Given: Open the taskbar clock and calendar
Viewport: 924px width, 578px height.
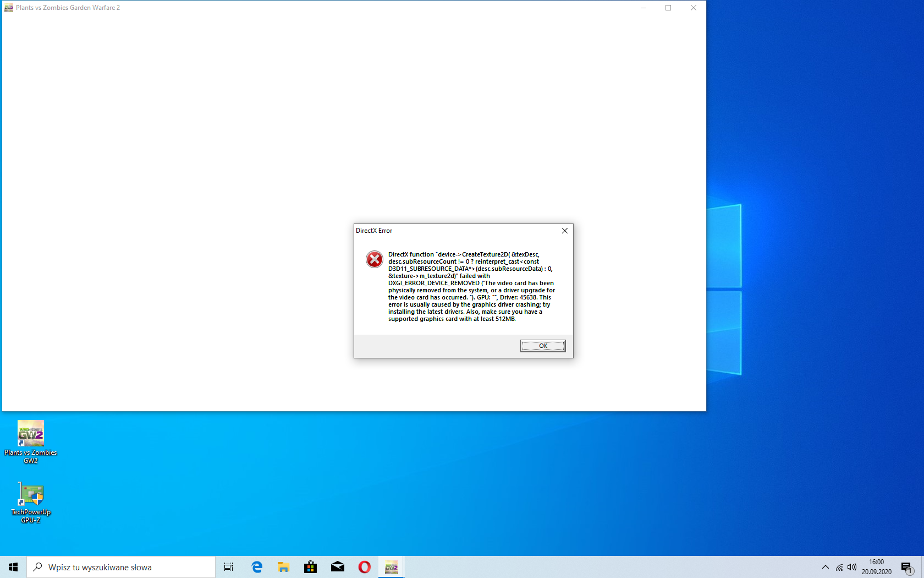Looking at the screenshot, I should click(876, 567).
